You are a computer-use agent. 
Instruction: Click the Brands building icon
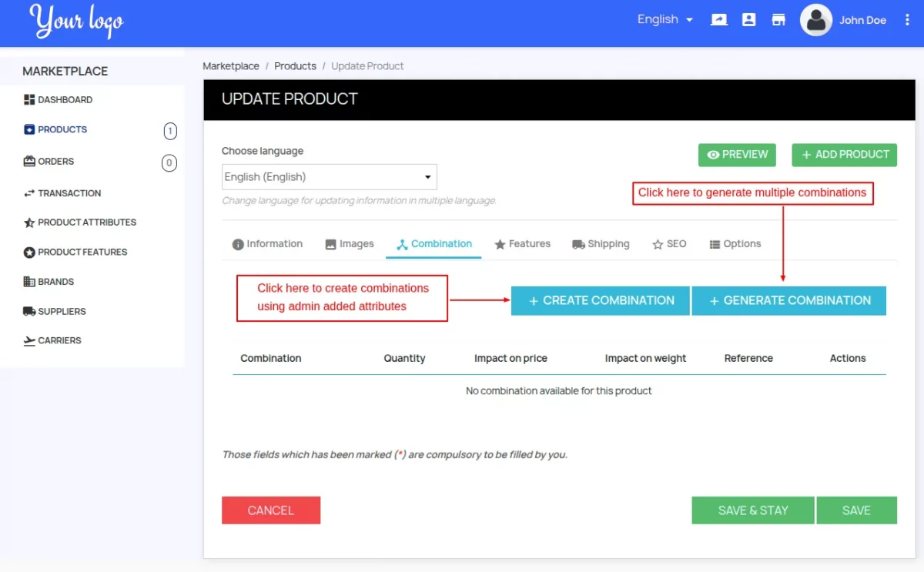29,282
